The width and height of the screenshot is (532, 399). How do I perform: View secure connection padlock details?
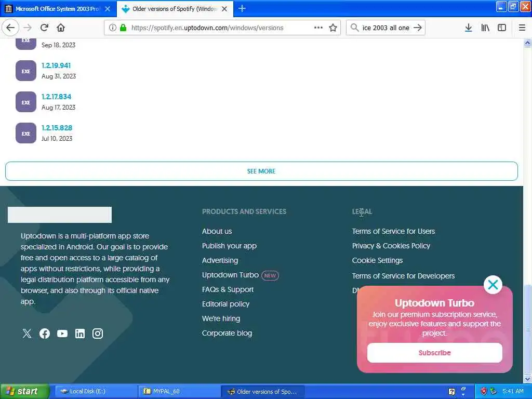(123, 28)
